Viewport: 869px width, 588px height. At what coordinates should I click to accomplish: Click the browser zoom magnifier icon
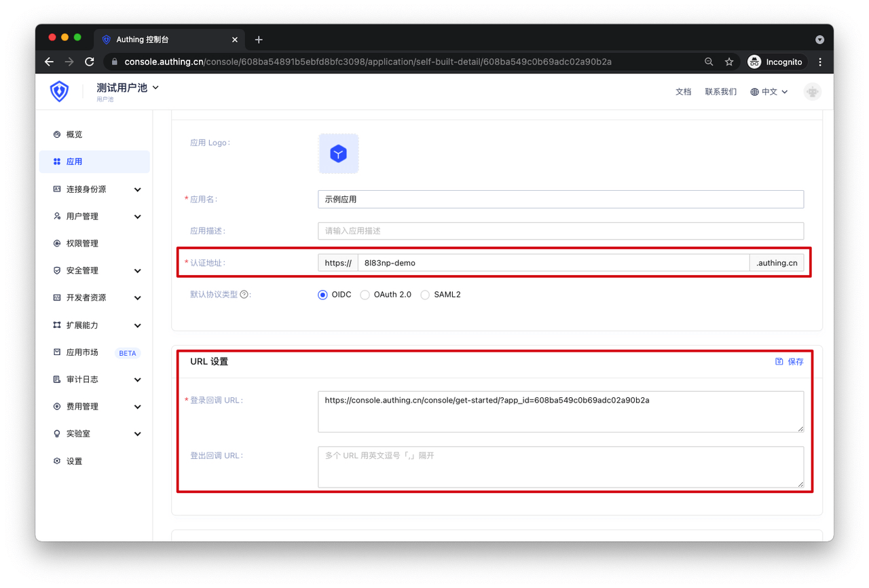tap(709, 62)
